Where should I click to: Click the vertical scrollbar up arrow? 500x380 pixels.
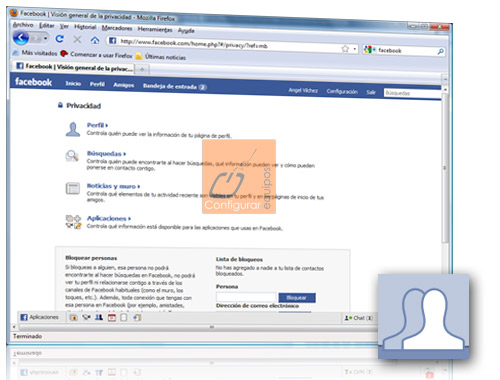445,89
